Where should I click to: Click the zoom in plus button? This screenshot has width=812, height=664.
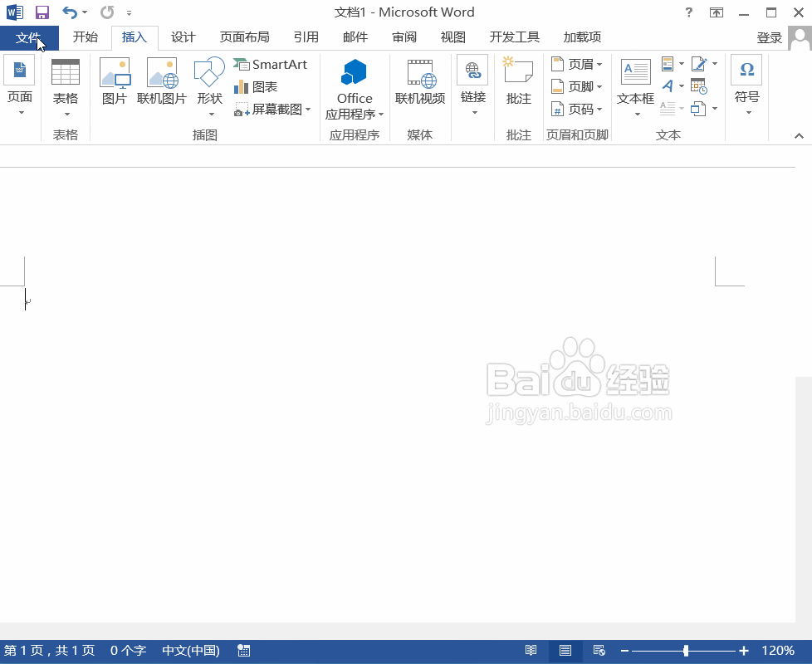coord(744,651)
